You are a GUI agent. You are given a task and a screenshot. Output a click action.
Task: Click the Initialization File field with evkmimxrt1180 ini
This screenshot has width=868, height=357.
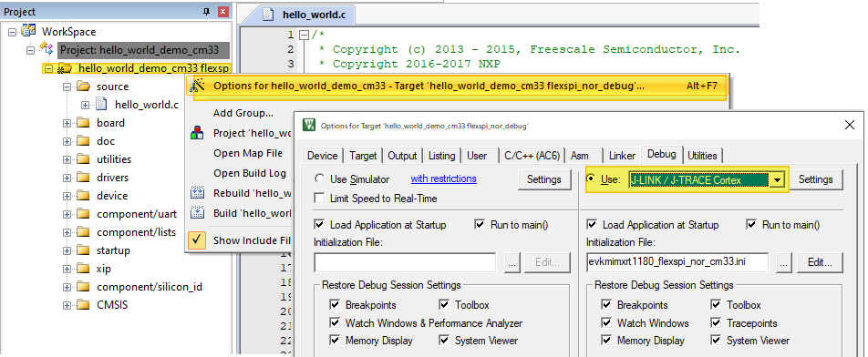pos(677,262)
